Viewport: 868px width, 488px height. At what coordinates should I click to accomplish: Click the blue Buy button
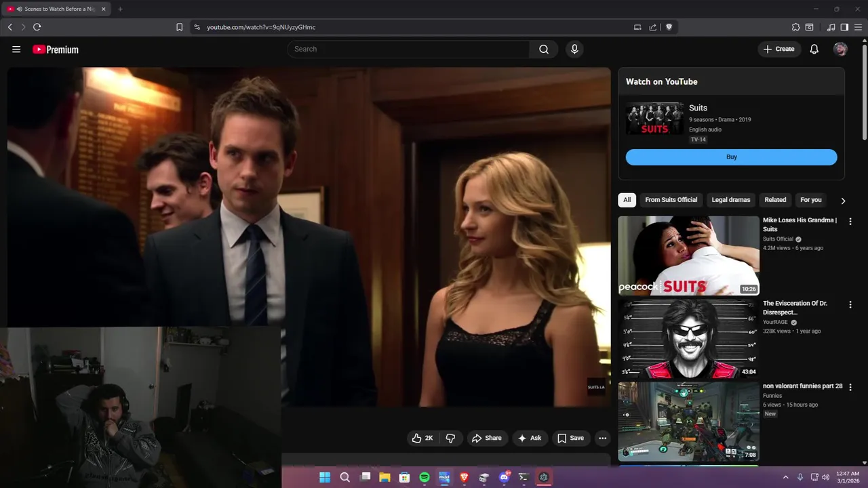(731, 157)
